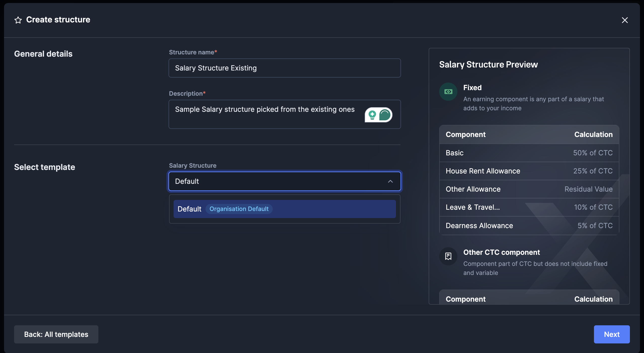Click the Leave & Travel... row
Image resolution: width=644 pixels, height=353 pixels.
(529, 207)
